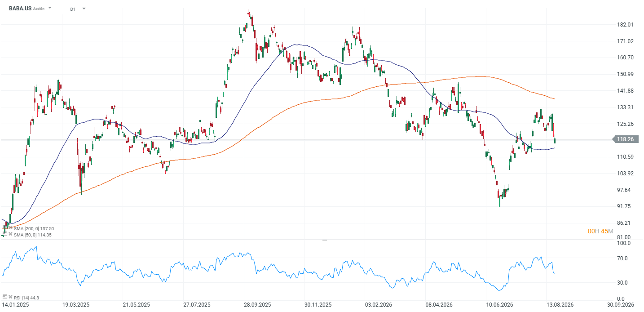Click the 30.09.2026 date label
Viewport: 644px width, 312px height.
[x=621, y=305]
